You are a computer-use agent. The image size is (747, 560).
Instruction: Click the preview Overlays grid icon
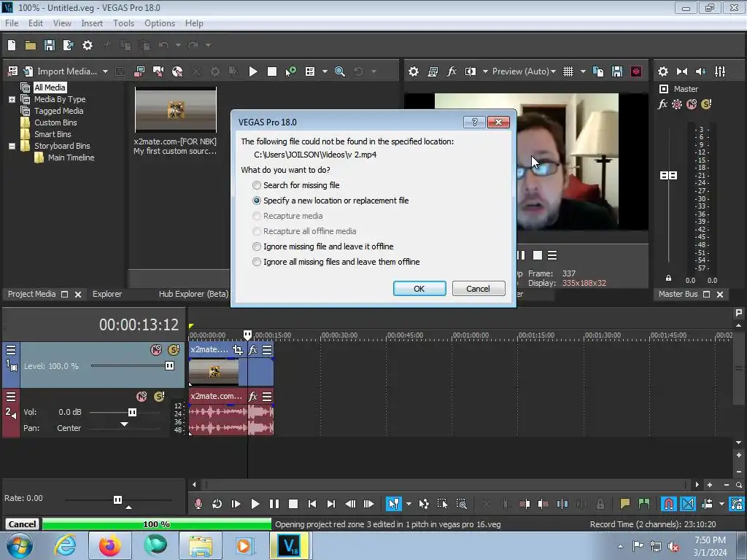click(x=568, y=71)
